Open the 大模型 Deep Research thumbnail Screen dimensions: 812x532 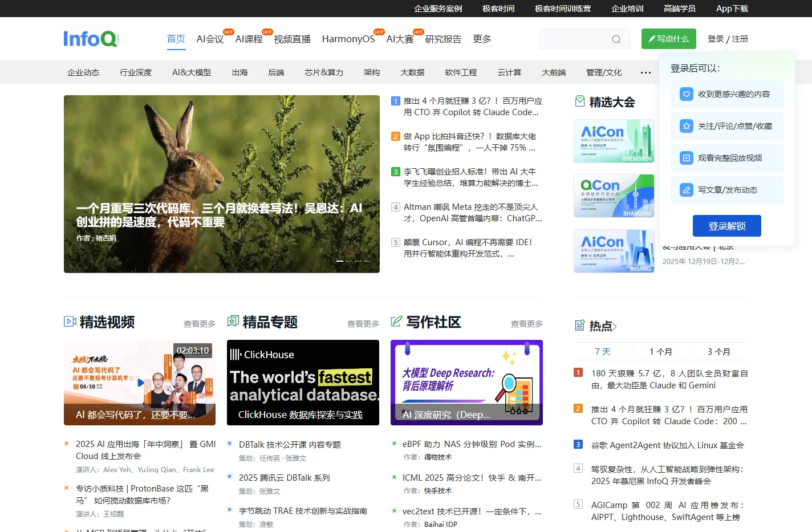coord(466,382)
